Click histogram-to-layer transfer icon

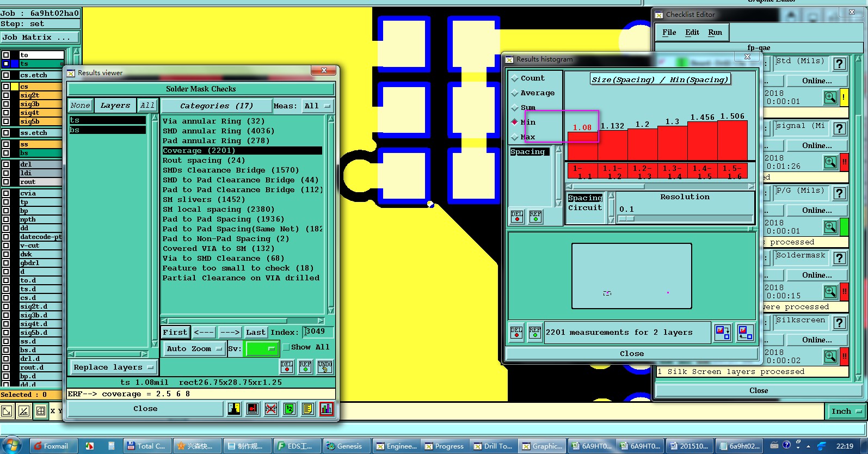click(x=723, y=332)
